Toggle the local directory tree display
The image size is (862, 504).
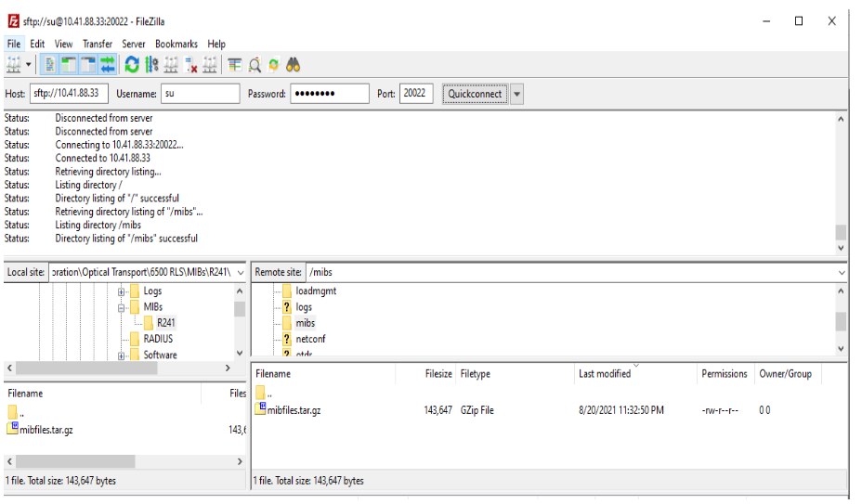[x=69, y=65]
